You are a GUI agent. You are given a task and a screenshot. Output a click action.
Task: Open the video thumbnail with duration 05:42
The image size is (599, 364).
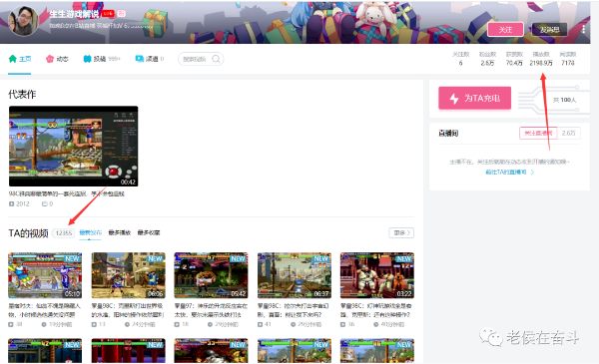[x=211, y=275]
